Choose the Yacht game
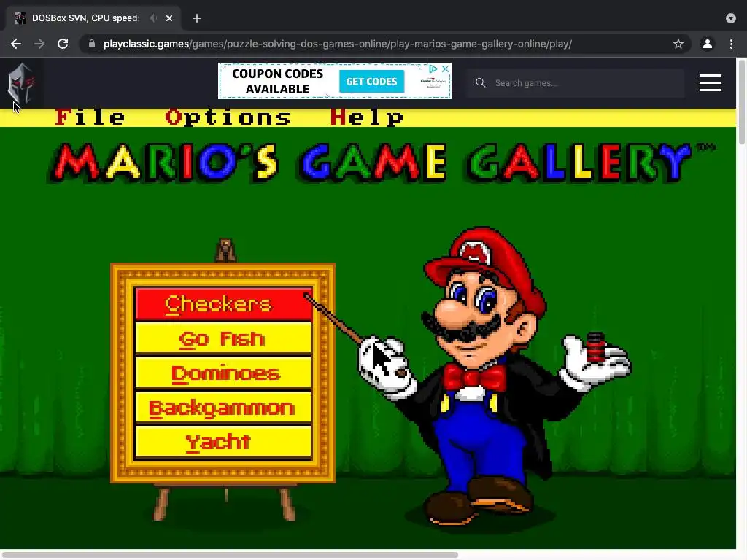Image resolution: width=747 pixels, height=560 pixels. click(x=223, y=442)
